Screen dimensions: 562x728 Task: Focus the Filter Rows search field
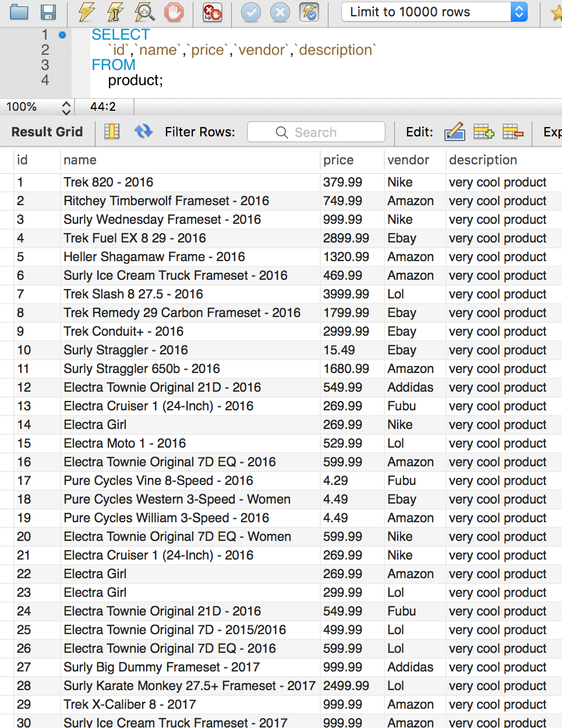(316, 132)
